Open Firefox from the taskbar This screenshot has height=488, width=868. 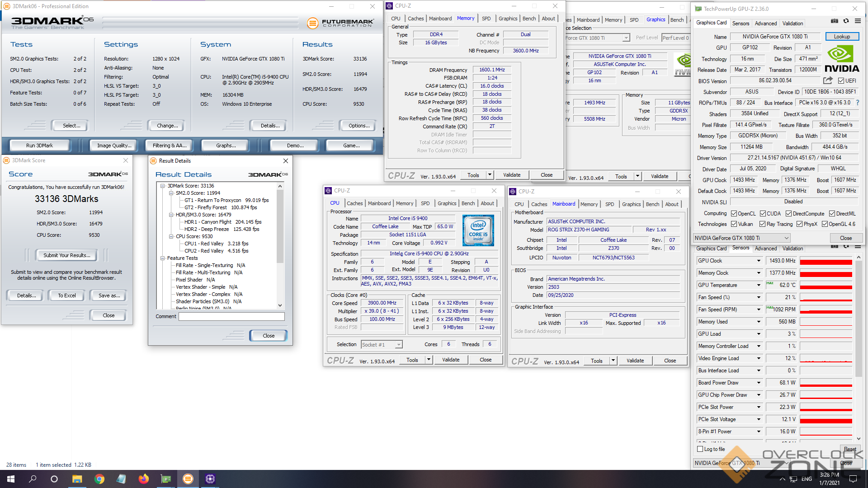click(x=143, y=479)
